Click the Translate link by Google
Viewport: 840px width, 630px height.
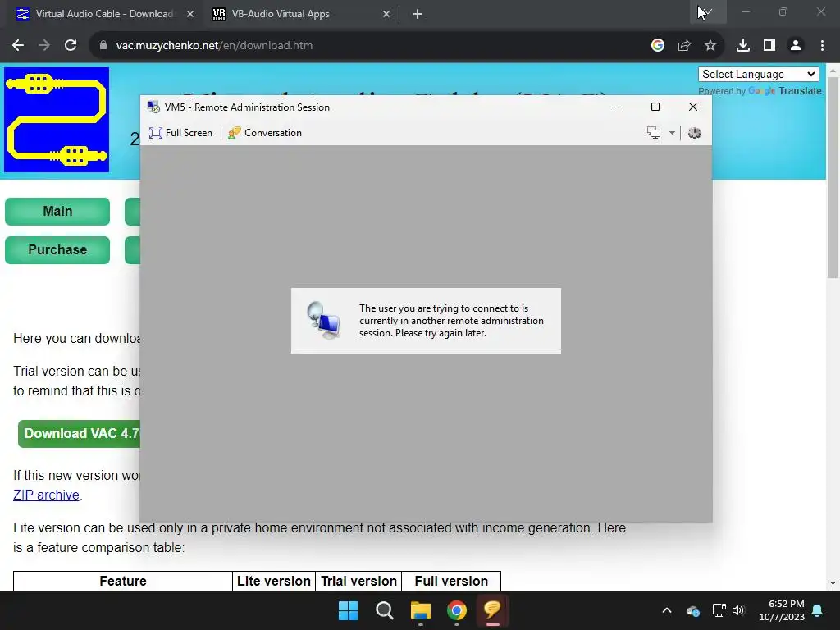click(800, 91)
